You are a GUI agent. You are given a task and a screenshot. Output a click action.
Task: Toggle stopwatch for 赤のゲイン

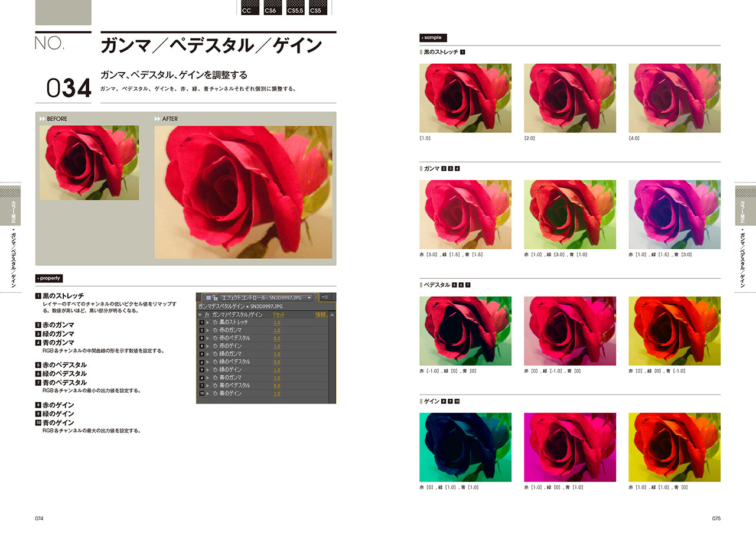(x=216, y=346)
